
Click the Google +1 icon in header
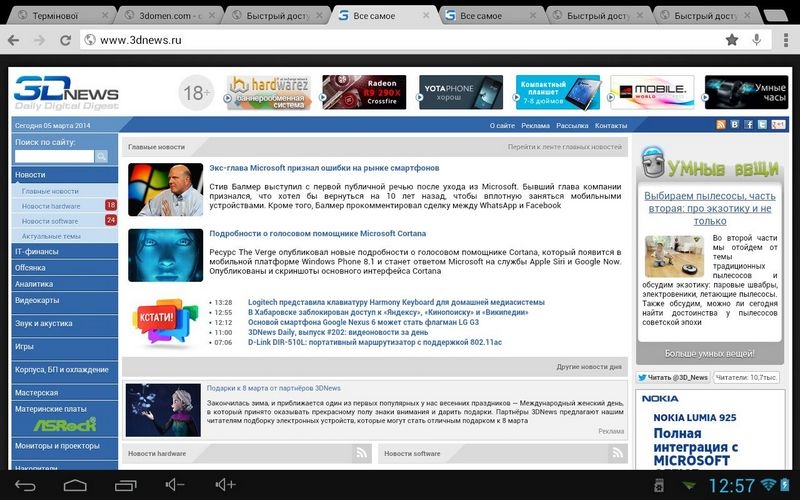click(x=779, y=124)
